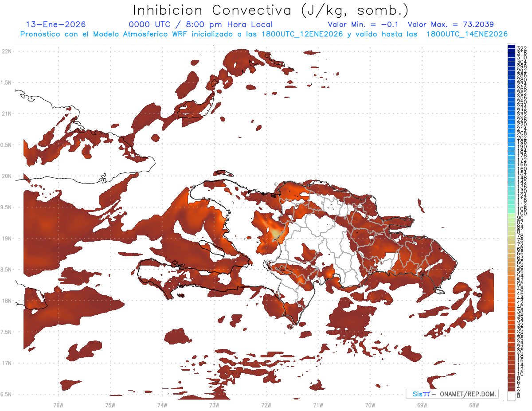Pick the white bottom swatch on the color scale
The width and height of the screenshot is (532, 411).
pos(511,396)
